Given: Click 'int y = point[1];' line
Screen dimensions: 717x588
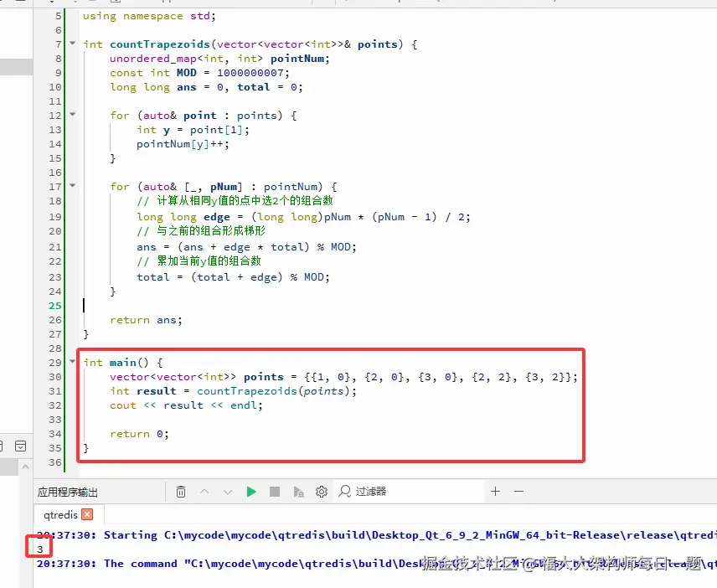Looking at the screenshot, I should pyautogui.click(x=193, y=130).
